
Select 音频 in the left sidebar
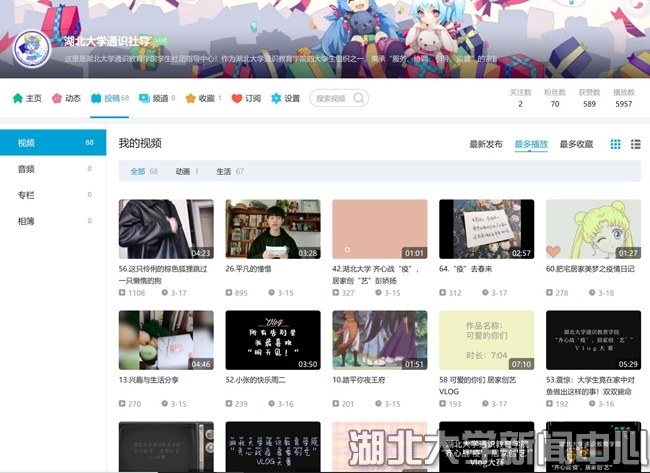(27, 169)
